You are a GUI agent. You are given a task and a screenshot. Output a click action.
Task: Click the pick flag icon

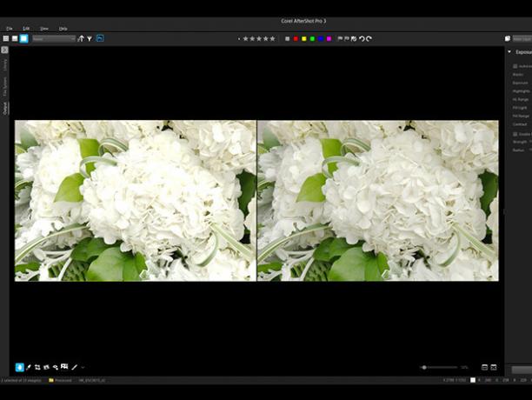(340, 38)
